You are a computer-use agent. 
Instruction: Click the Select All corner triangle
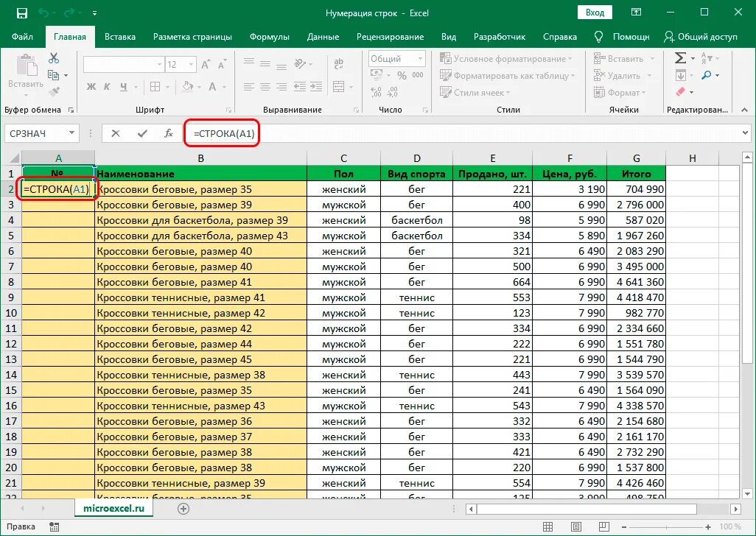click(14, 158)
